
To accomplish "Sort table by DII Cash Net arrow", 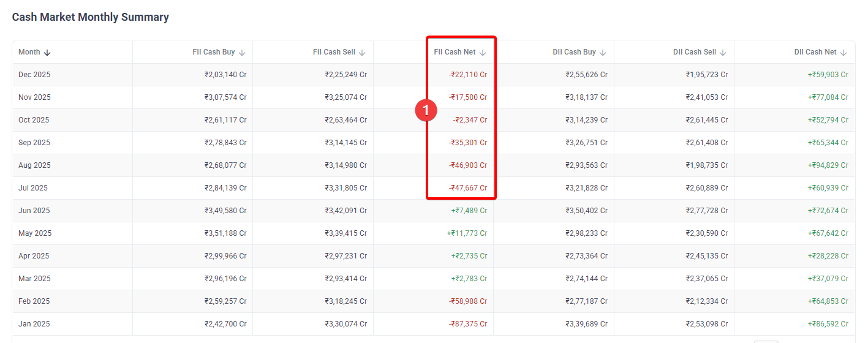I will (843, 53).
